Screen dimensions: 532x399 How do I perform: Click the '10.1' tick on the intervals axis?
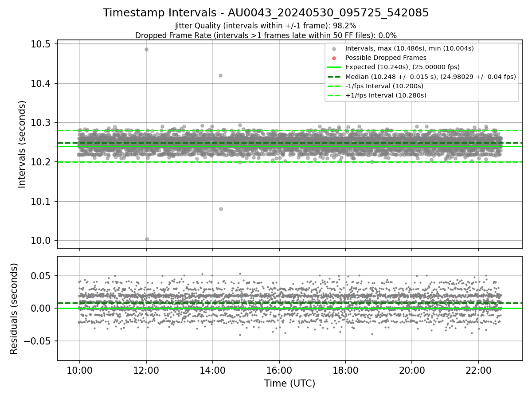pos(40,201)
